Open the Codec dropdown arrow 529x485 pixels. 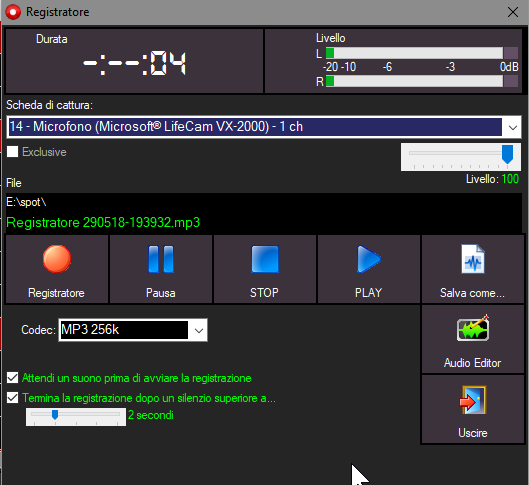pyautogui.click(x=199, y=330)
